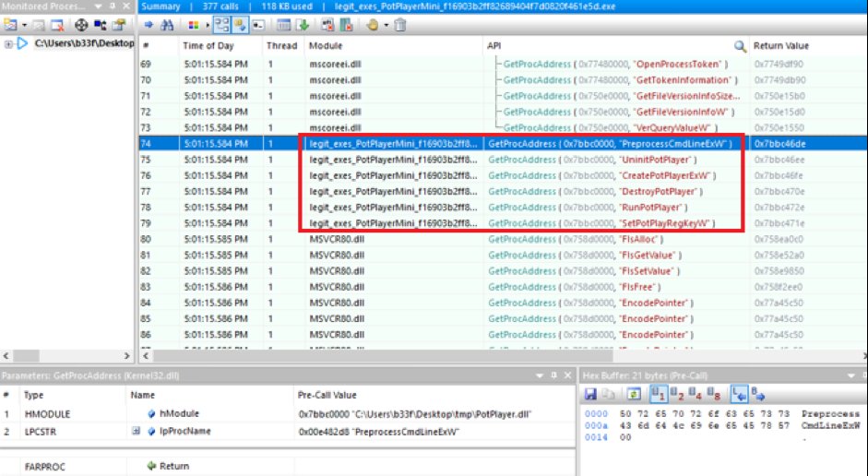Click the Summary tab label
Image resolution: width=868 pixels, height=476 pixels.
point(160,6)
